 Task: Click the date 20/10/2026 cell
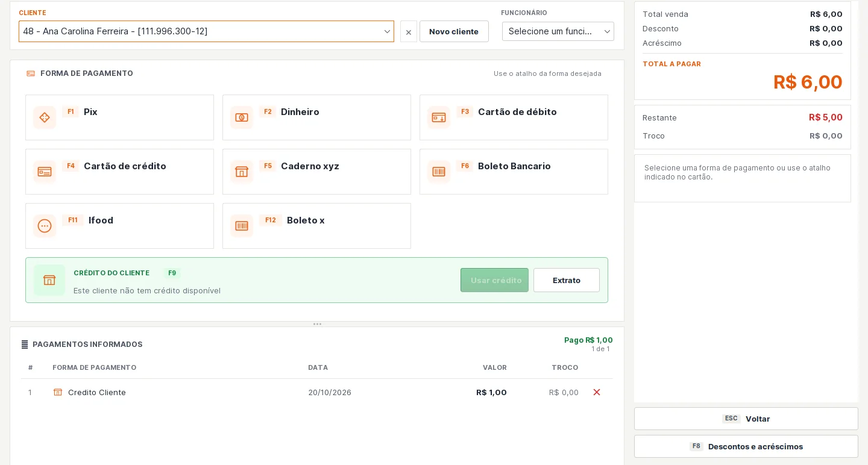pos(330,392)
